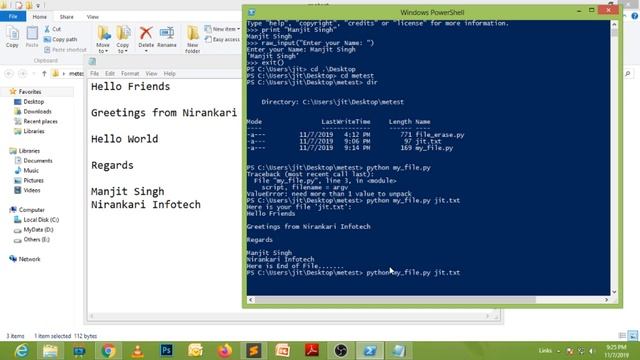Switch to PowerShell via taskbar icon

click(370, 351)
